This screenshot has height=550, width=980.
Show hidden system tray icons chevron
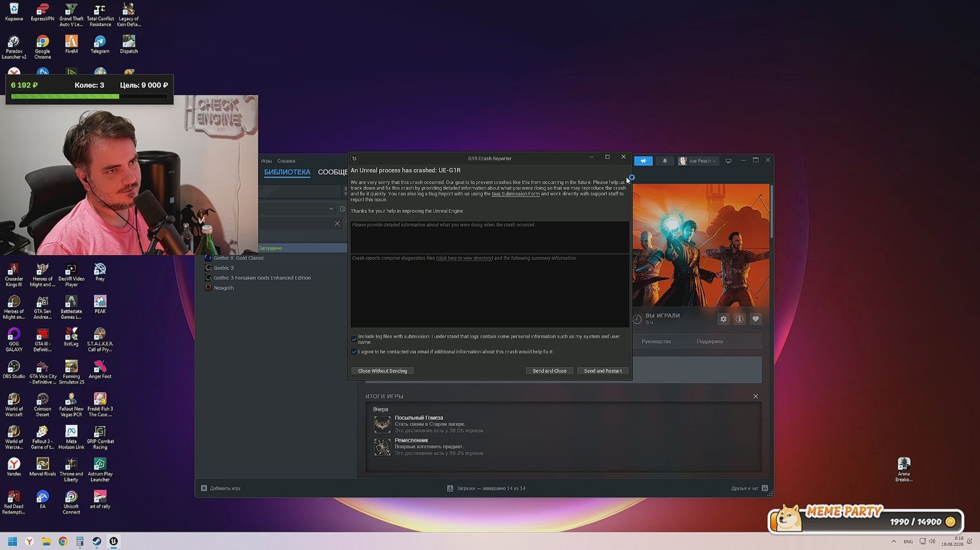pyautogui.click(x=894, y=541)
